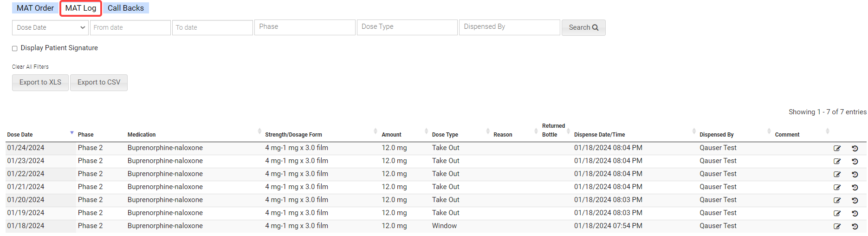Click Buprenorphine-naloxone in 01/20/2024 row
Image resolution: width=868 pixels, height=236 pixels.
pos(165,200)
